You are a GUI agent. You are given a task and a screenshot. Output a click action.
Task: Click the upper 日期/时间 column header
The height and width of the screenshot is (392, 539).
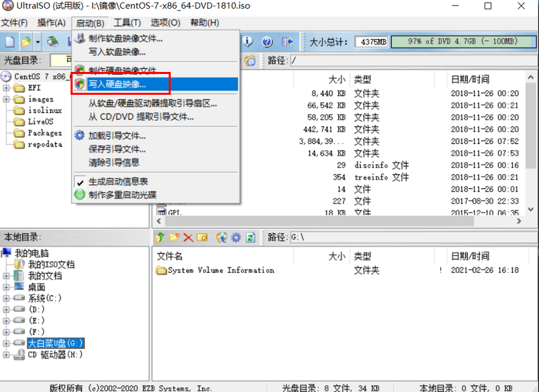[x=486, y=79]
